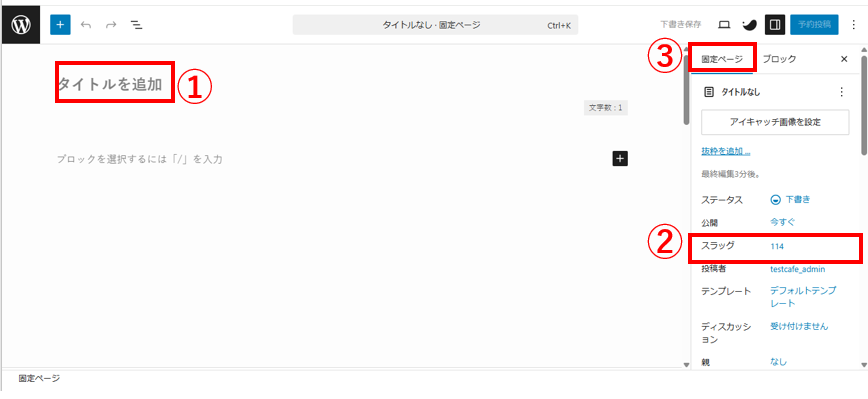Click the redo arrow icon
The image size is (868, 399).
[x=111, y=25]
